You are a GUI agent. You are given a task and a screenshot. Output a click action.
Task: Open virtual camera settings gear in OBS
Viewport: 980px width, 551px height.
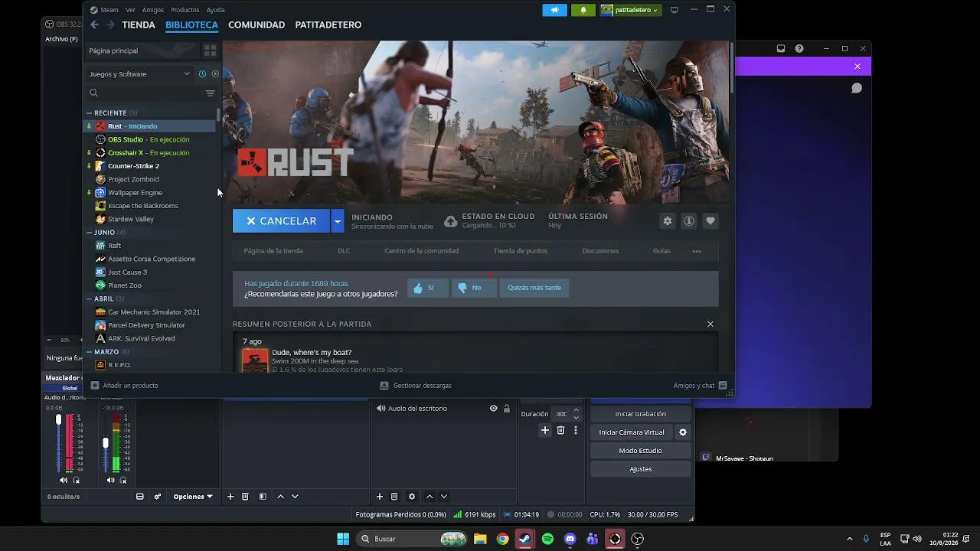(683, 432)
